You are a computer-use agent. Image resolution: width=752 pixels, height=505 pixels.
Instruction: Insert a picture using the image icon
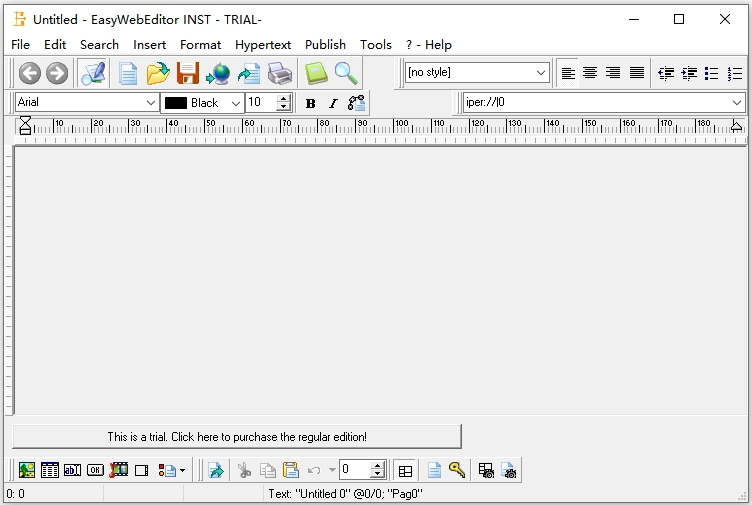[x=27, y=470]
